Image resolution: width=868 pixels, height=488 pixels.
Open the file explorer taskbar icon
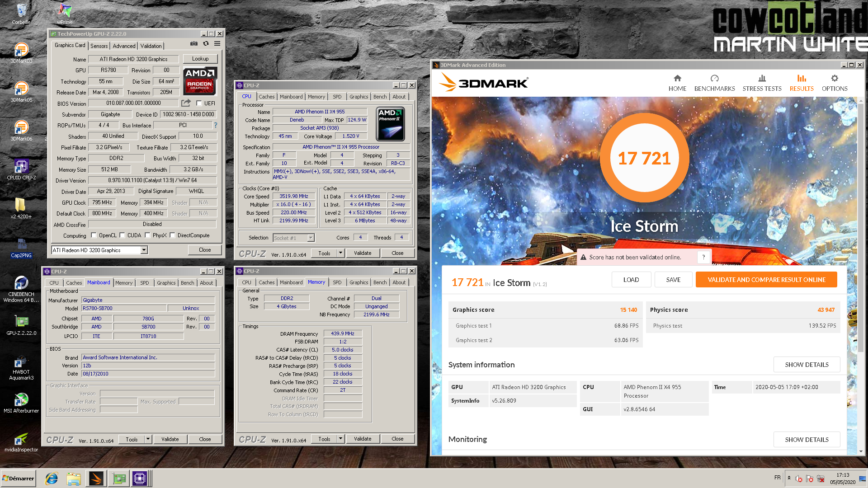(x=74, y=479)
